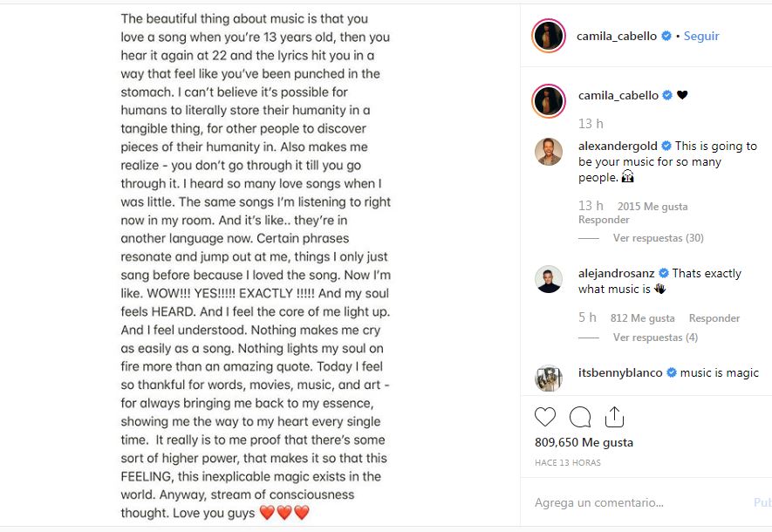Click the HACE 13 HORAS post timestamp

[568, 462]
